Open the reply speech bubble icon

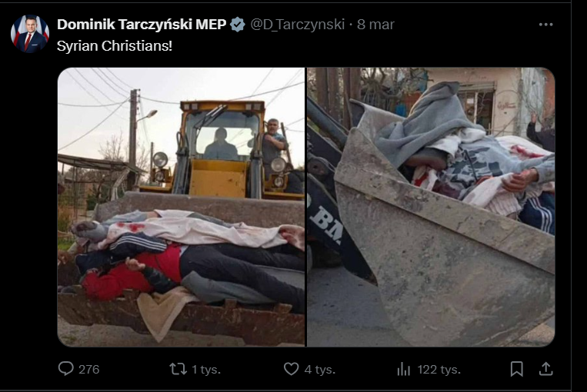tap(66, 369)
